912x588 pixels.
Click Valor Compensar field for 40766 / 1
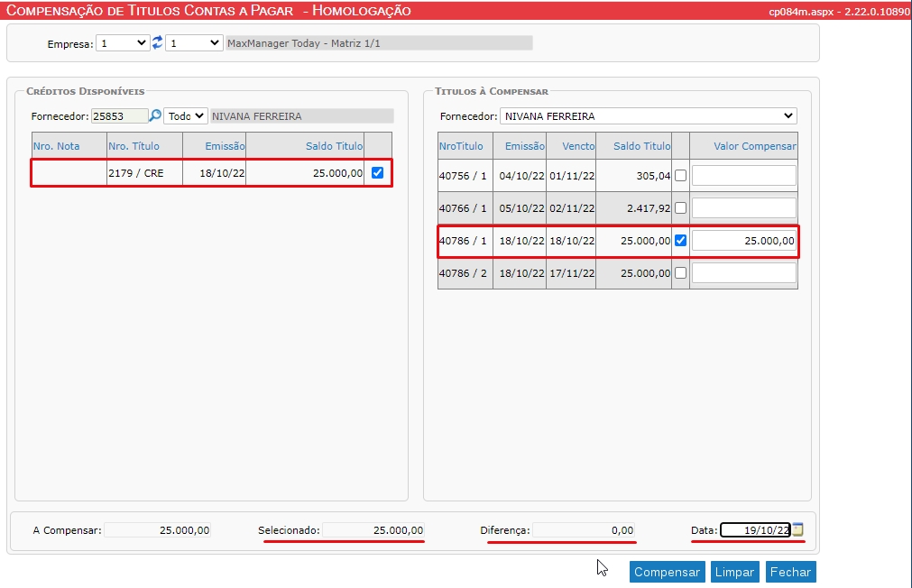tap(744, 207)
